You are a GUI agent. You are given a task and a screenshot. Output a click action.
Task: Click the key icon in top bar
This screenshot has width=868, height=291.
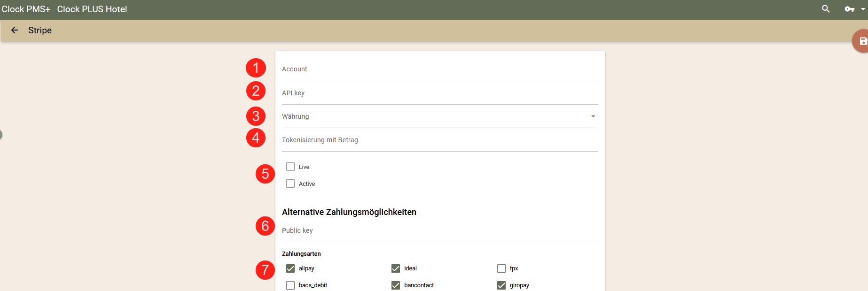coord(849,9)
